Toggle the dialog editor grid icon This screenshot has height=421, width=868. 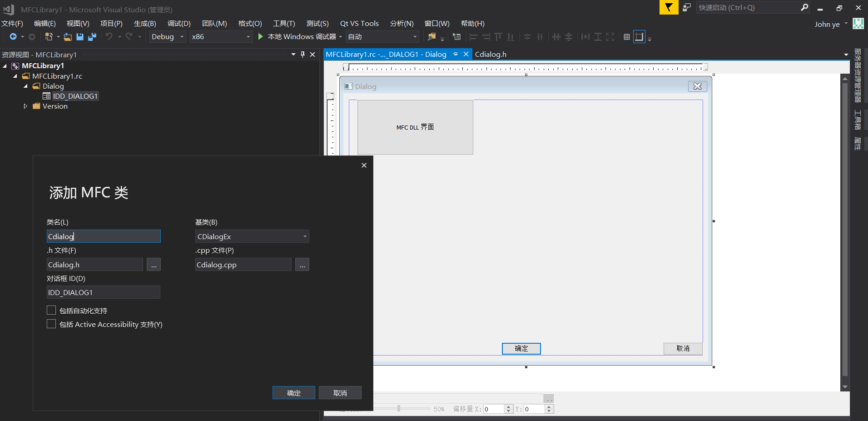click(x=627, y=37)
